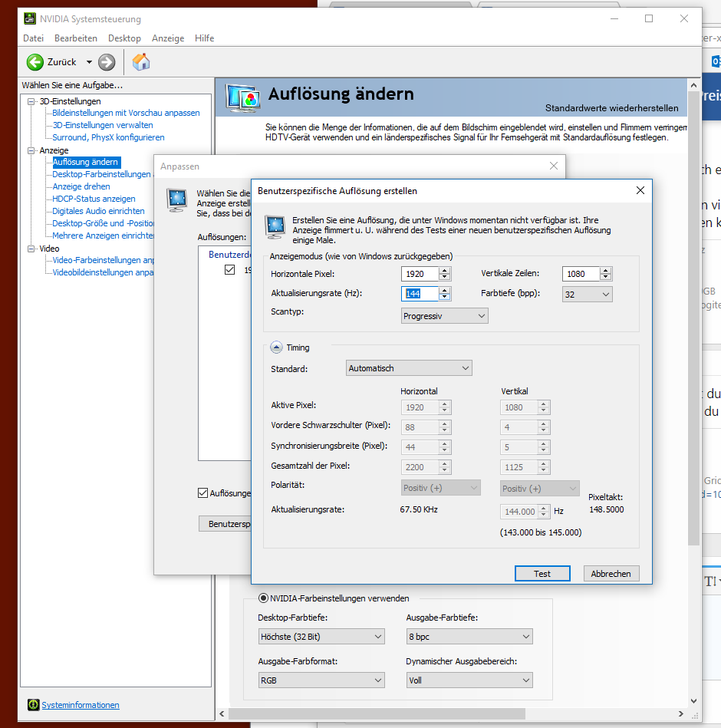This screenshot has width=721, height=728.
Task: Increase Aktualisierungsrate (Hz) with the up arrow
Action: point(444,290)
